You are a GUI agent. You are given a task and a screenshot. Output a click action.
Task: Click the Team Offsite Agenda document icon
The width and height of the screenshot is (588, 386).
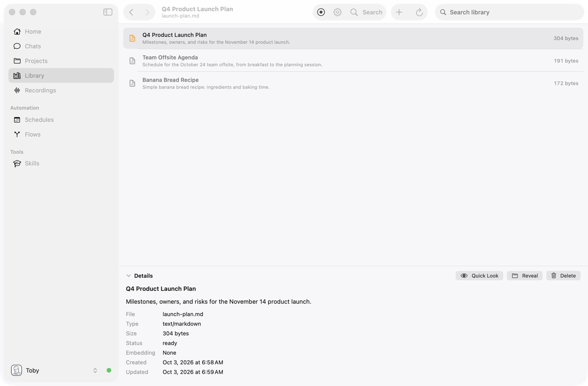tap(132, 61)
